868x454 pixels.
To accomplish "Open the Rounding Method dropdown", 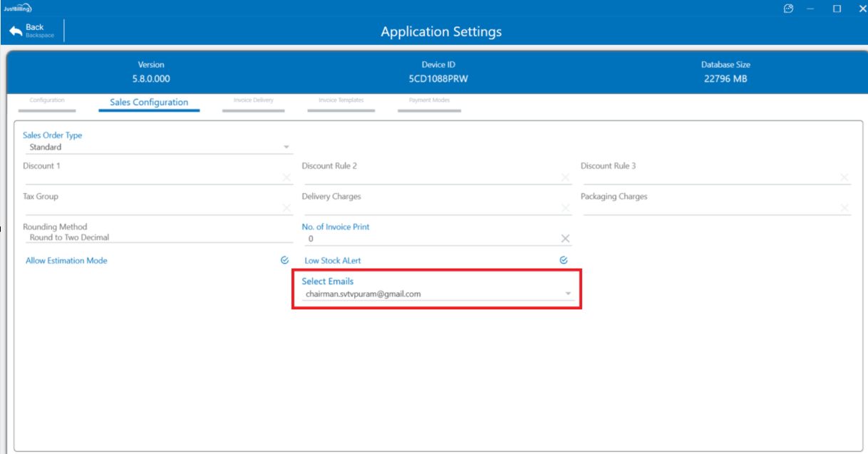I will click(x=157, y=237).
